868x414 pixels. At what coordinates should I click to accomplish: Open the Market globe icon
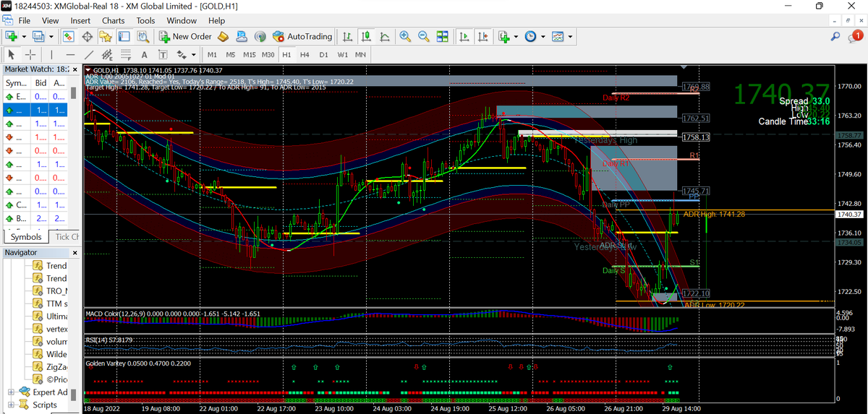coord(260,36)
